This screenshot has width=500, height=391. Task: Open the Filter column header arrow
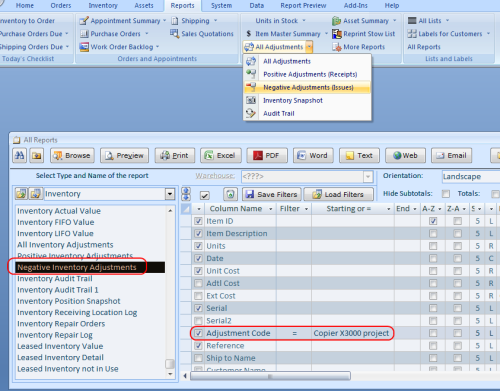(306, 209)
